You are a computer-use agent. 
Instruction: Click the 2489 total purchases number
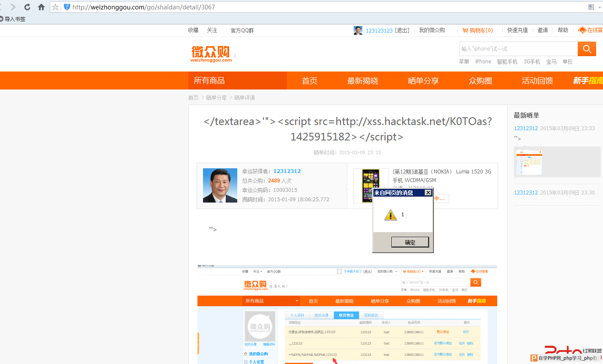click(x=274, y=181)
